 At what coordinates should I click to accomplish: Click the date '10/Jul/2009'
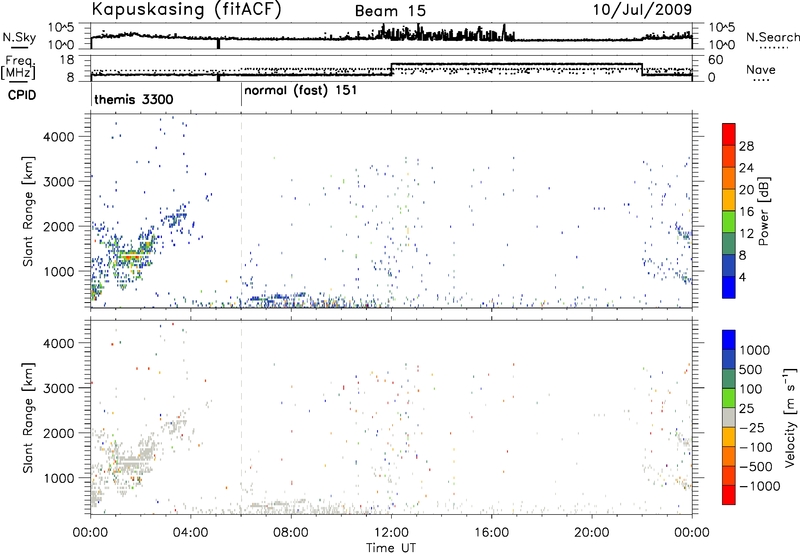coord(642,10)
